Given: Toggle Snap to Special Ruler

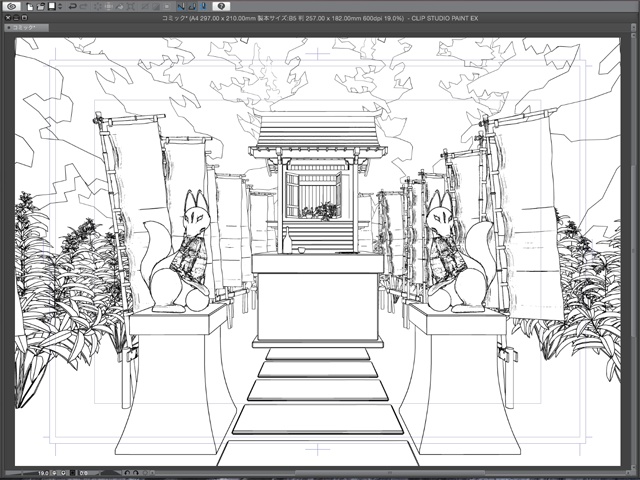Looking at the screenshot, I should click(192, 6).
